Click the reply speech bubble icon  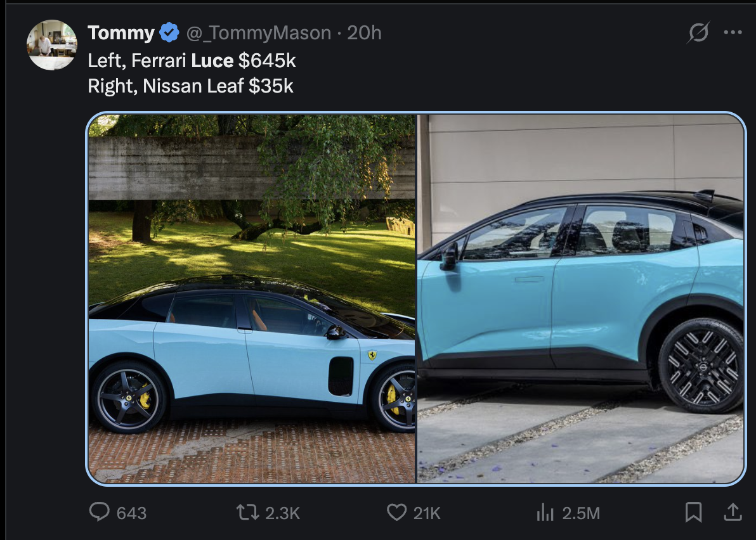tap(100, 512)
